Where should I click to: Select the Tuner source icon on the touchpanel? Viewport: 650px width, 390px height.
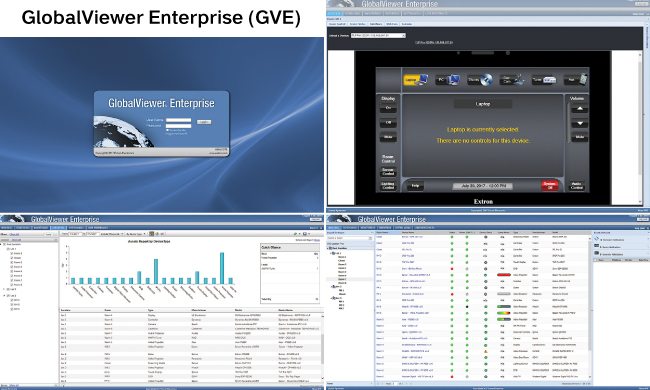pyautogui.click(x=544, y=80)
